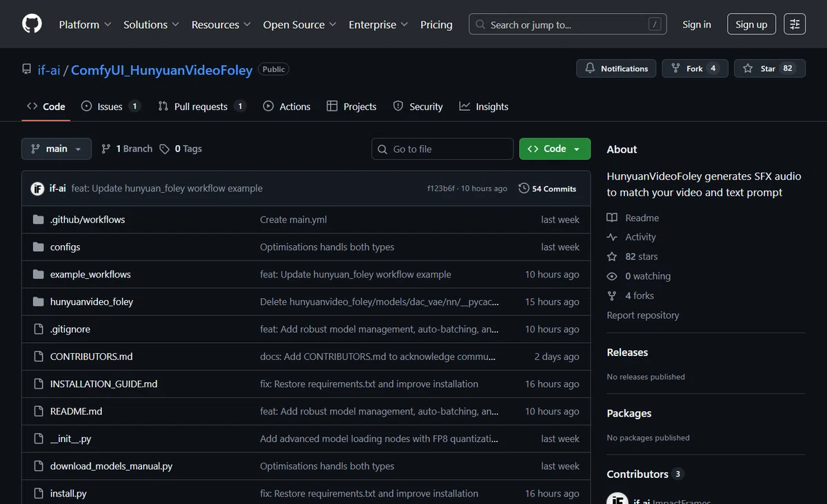Click the README.md file icon
Image resolution: width=827 pixels, height=504 pixels.
coord(39,411)
